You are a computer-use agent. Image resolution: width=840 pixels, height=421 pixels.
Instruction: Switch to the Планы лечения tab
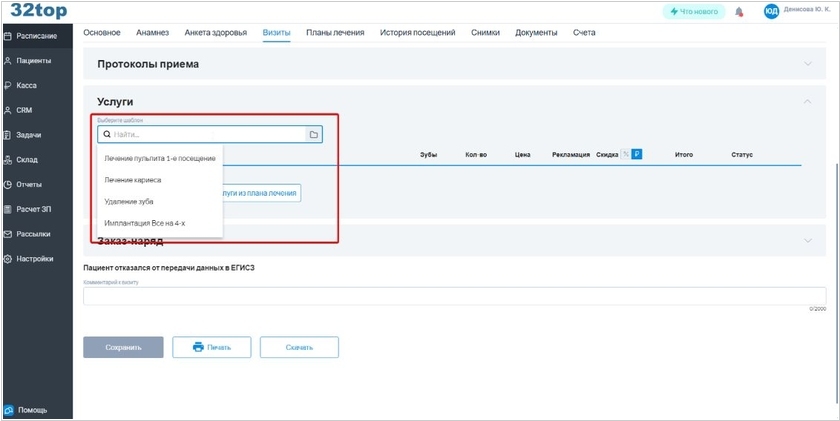click(335, 33)
